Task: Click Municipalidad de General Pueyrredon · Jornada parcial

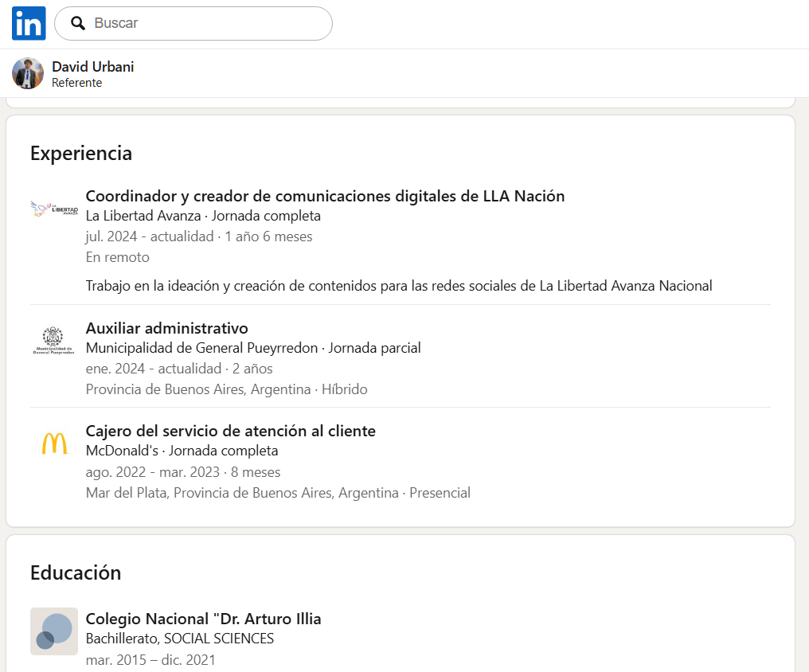Action: (x=253, y=348)
